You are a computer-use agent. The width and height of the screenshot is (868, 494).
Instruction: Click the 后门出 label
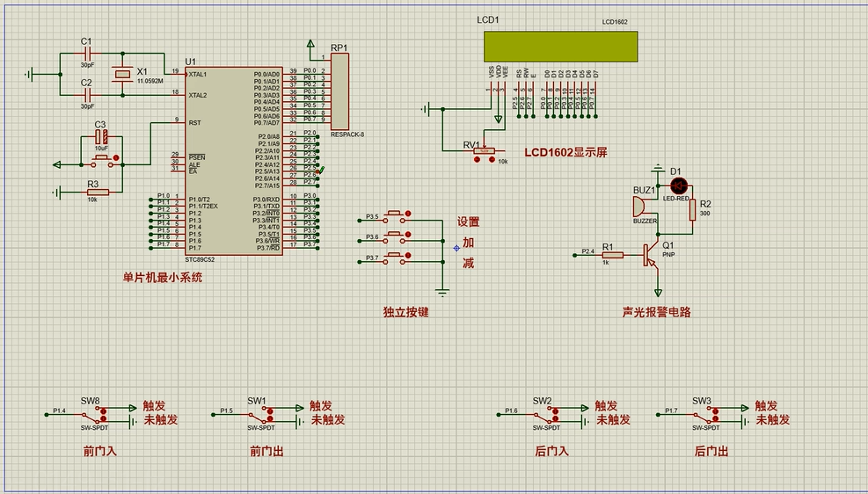click(711, 452)
